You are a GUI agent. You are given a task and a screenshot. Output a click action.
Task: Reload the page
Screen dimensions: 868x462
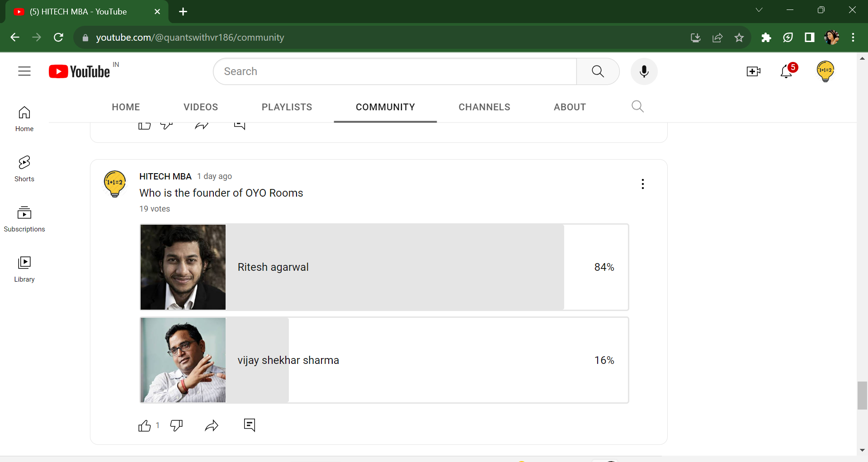(58, 38)
